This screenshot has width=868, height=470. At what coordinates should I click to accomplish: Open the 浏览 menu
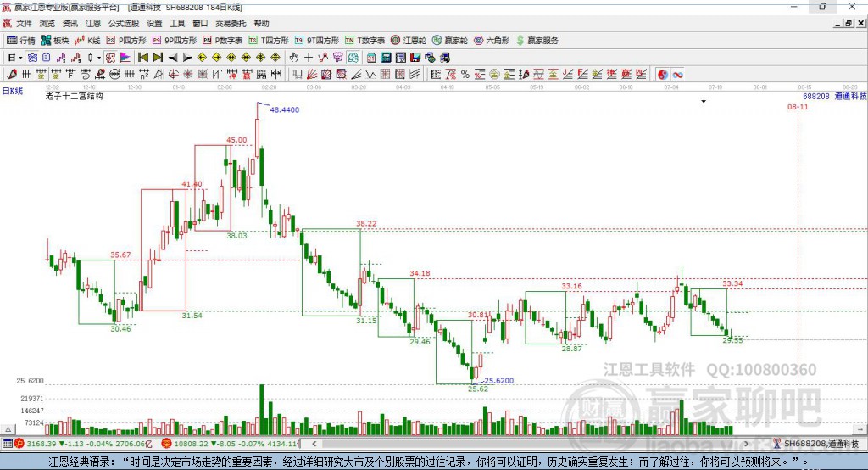tap(47, 23)
